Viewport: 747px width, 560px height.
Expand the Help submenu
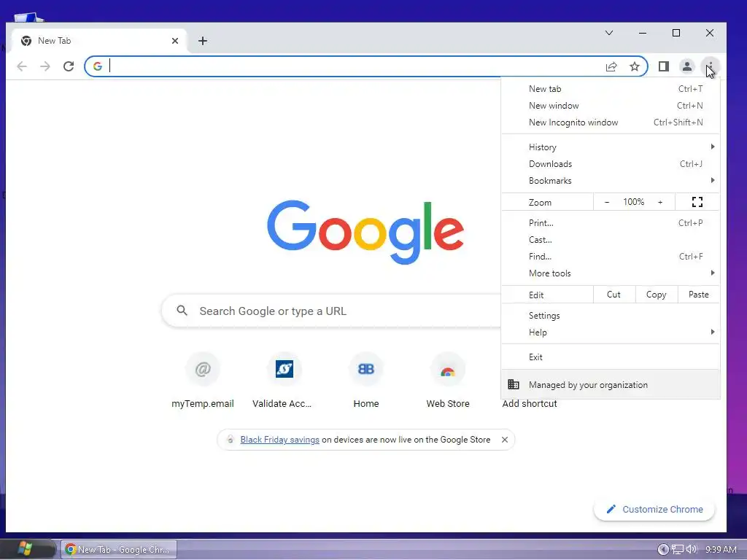coord(611,332)
